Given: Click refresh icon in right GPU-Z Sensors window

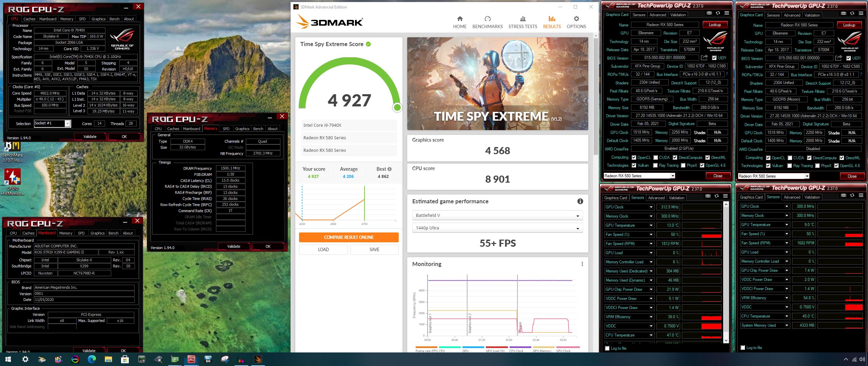Looking at the screenshot, I should point(852,196).
